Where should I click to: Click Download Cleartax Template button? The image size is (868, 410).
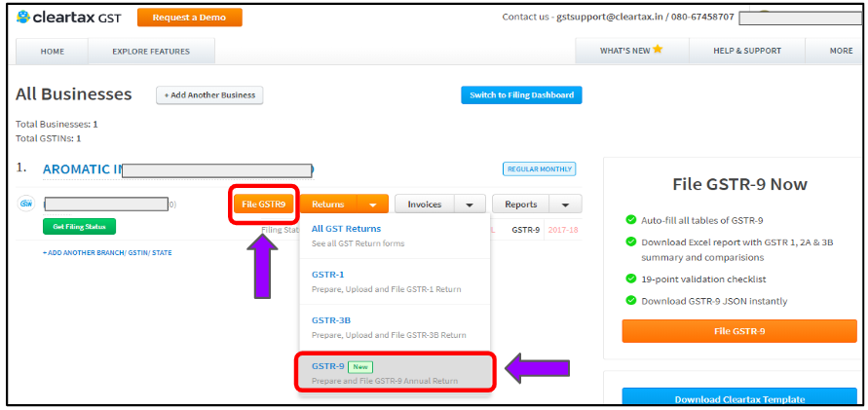click(739, 398)
